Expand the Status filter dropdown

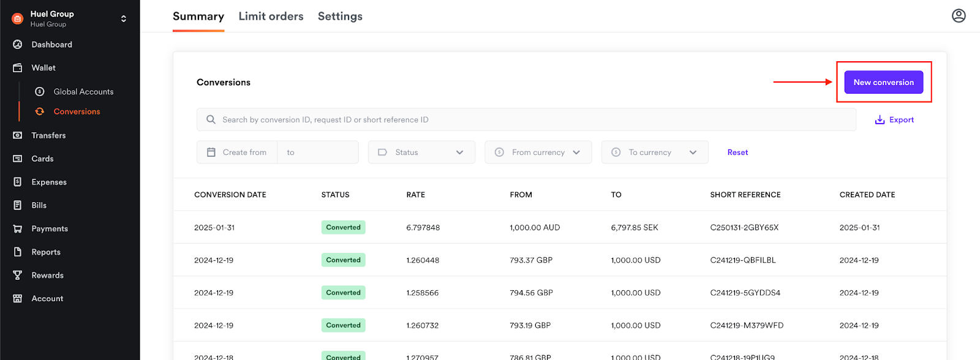421,152
